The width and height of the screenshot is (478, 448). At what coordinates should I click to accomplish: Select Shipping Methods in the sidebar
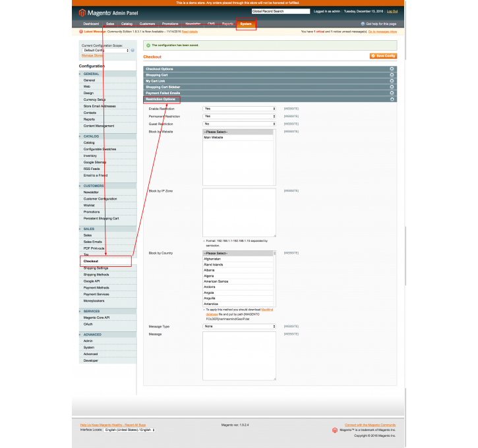click(x=96, y=275)
